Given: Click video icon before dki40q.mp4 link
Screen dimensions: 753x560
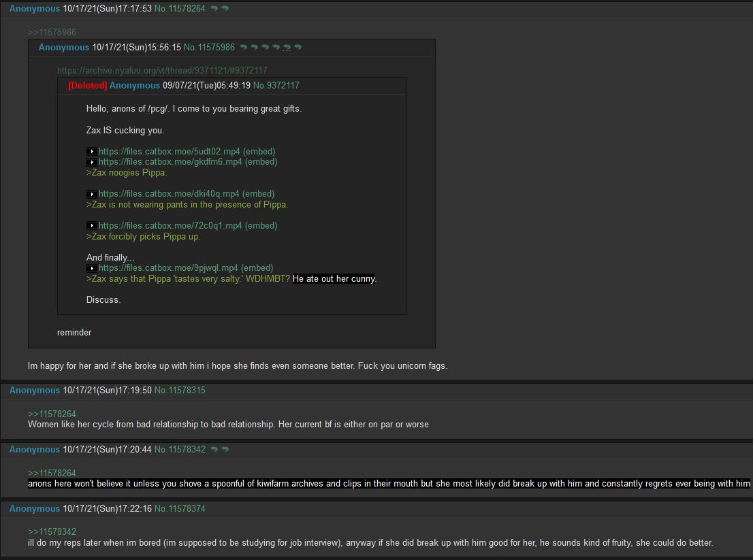Looking at the screenshot, I should pos(92,194).
